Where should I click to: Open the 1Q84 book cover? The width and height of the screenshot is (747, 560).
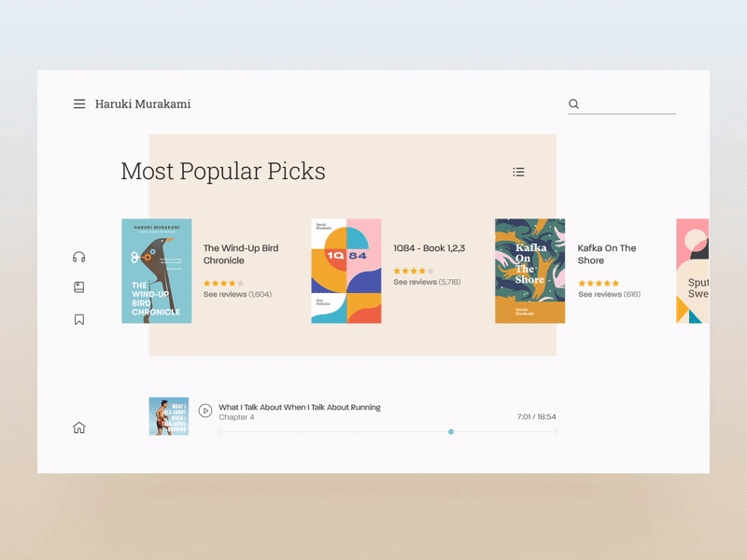point(346,271)
